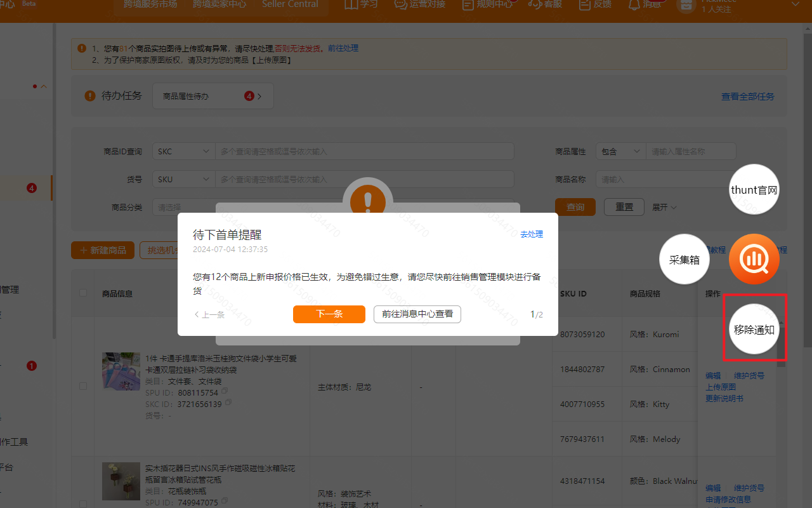Click 编辑 for the 实木插花器 product

click(713, 488)
